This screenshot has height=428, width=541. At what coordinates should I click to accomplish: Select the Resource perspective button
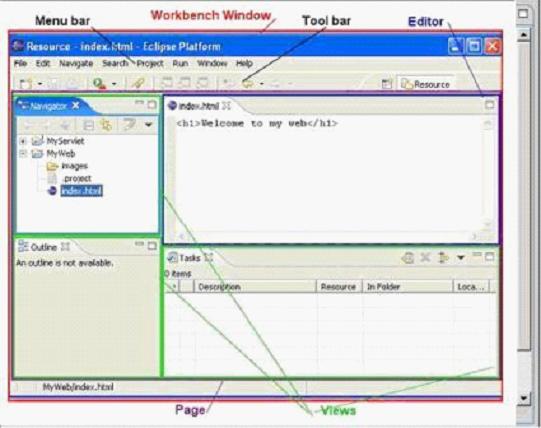click(425, 84)
